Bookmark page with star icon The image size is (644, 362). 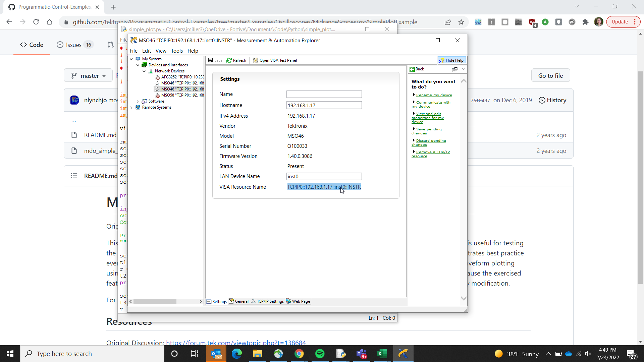pyautogui.click(x=461, y=22)
